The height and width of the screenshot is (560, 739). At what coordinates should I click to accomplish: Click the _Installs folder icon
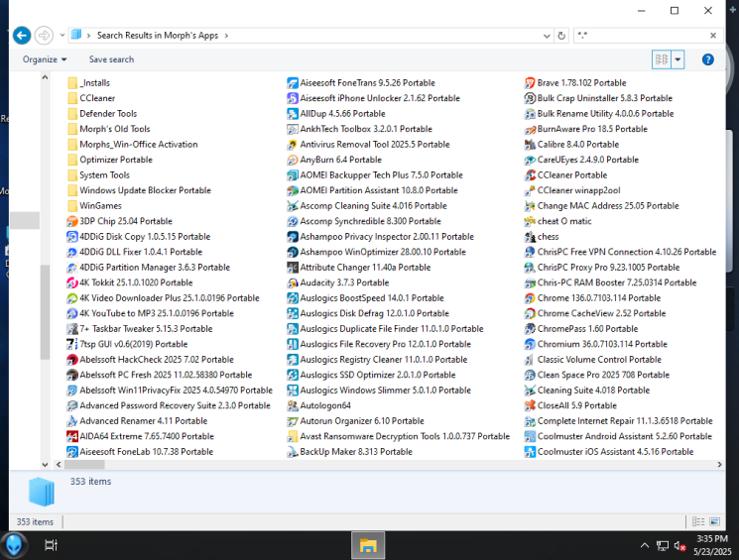pyautogui.click(x=72, y=83)
